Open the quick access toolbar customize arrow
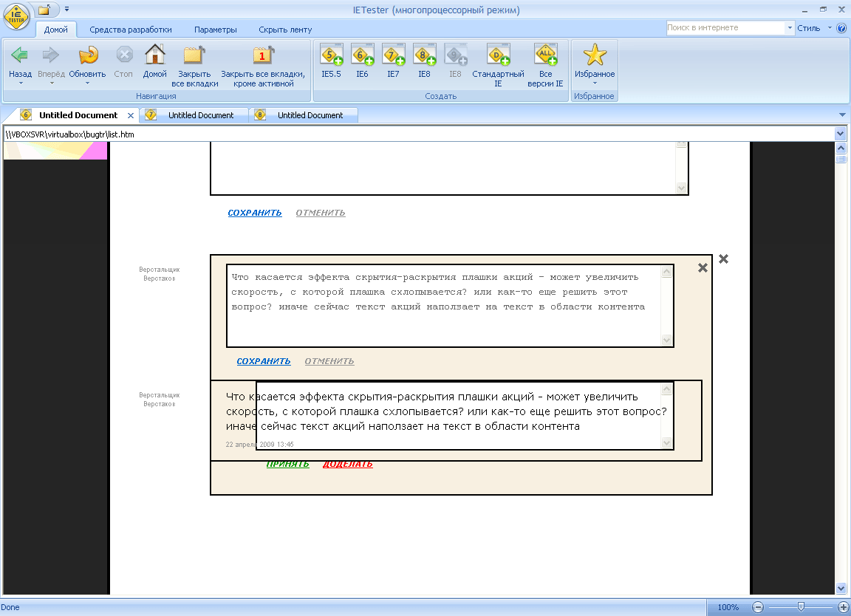The image size is (851, 616). (66, 9)
